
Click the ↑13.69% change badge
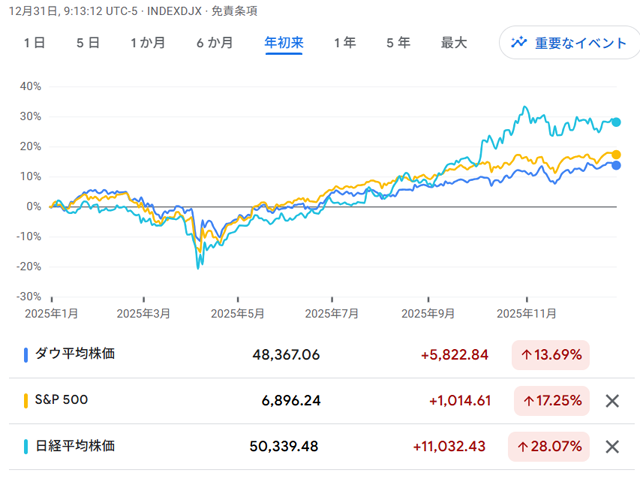[x=550, y=354]
